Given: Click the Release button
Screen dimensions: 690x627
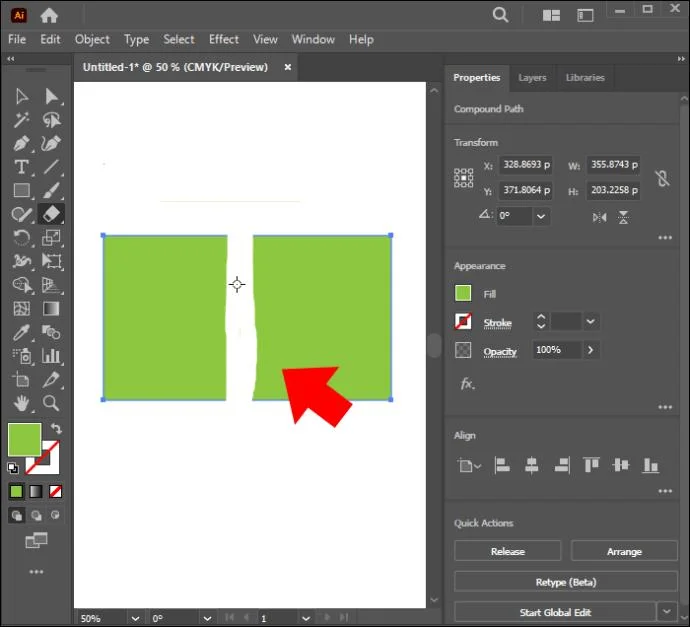Looking at the screenshot, I should (x=508, y=551).
